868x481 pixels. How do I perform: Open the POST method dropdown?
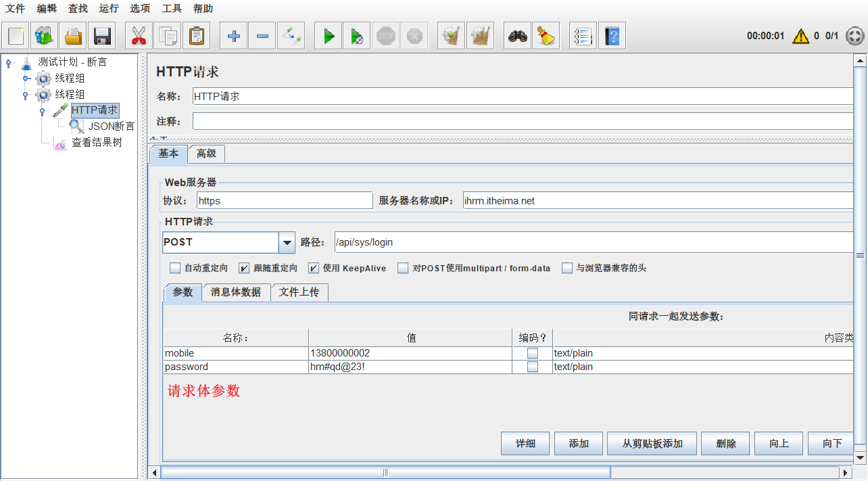point(287,242)
